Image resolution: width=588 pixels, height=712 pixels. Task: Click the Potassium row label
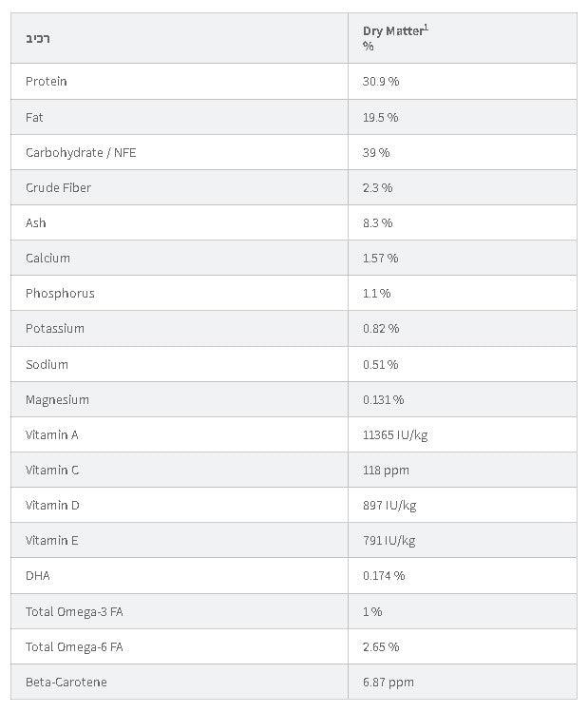(55, 328)
